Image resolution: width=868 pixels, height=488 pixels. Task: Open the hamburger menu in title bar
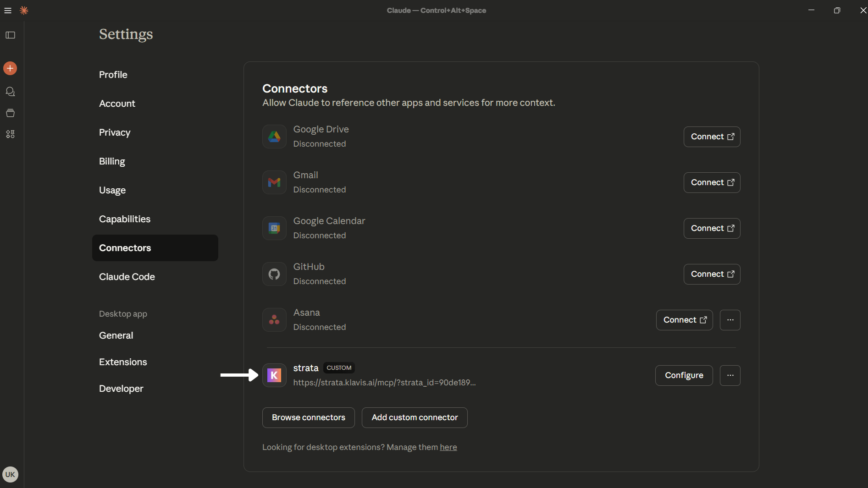[x=8, y=11]
